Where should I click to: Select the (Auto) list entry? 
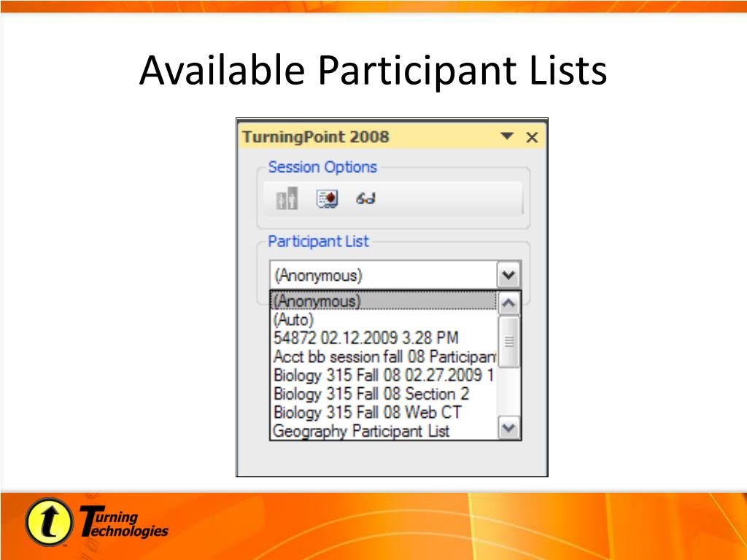(x=384, y=319)
